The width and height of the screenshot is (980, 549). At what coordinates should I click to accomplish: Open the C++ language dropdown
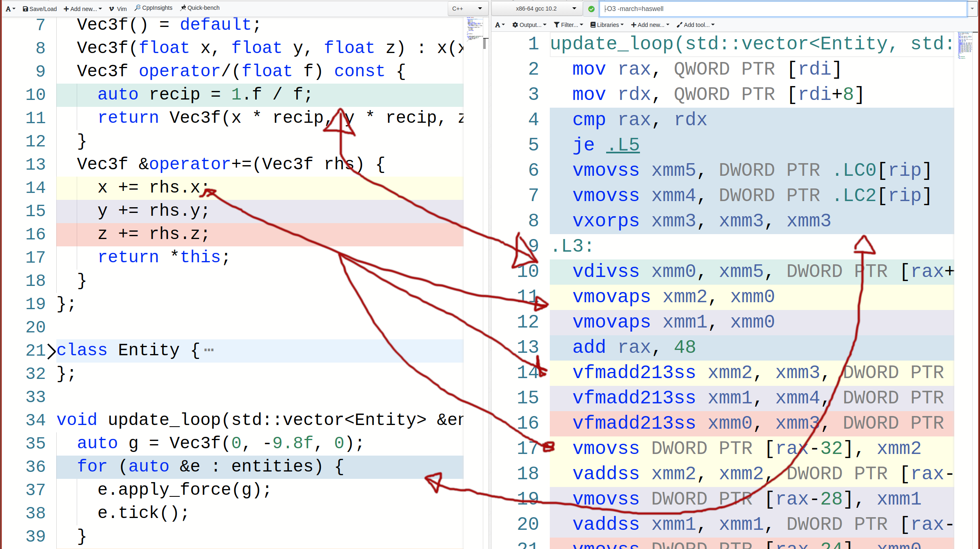click(x=467, y=8)
